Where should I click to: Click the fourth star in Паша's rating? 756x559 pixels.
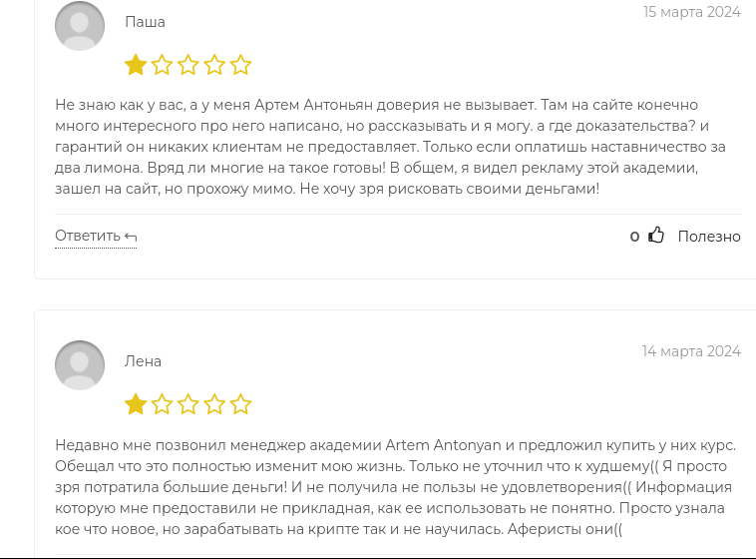[x=214, y=66]
